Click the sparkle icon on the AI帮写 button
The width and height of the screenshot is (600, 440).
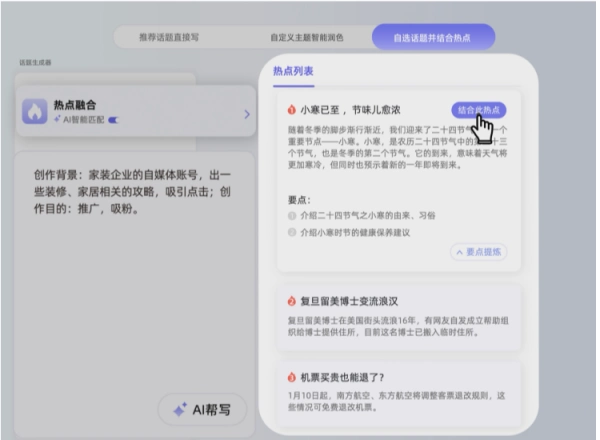[180, 410]
